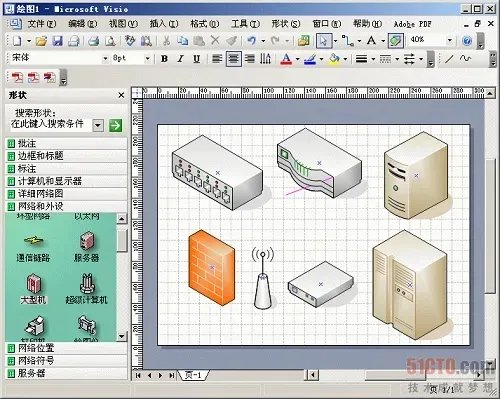Activate the Format Painter brush icon
Screen dimensions: 500x399
click(x=231, y=41)
